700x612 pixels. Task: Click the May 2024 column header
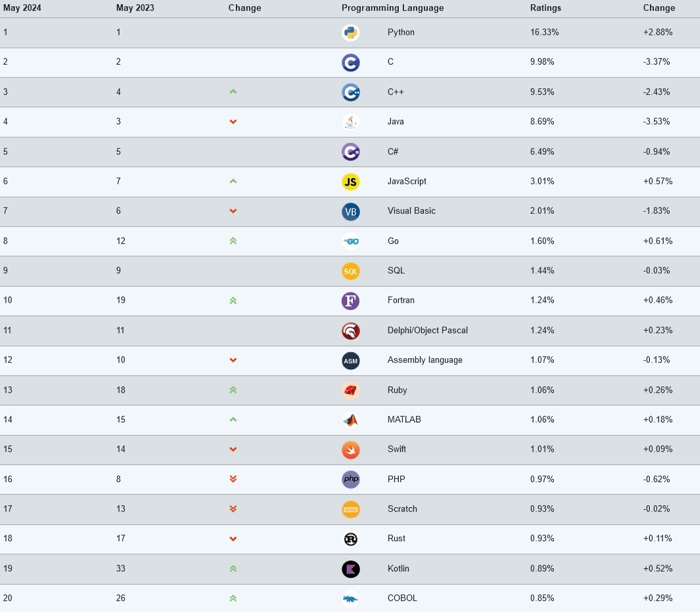pyautogui.click(x=22, y=8)
